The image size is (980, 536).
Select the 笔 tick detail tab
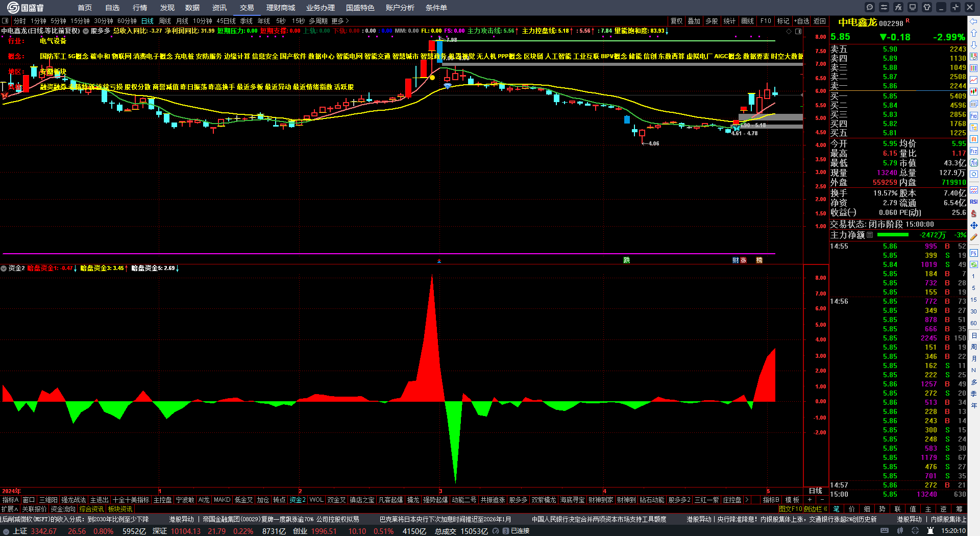coord(837,509)
